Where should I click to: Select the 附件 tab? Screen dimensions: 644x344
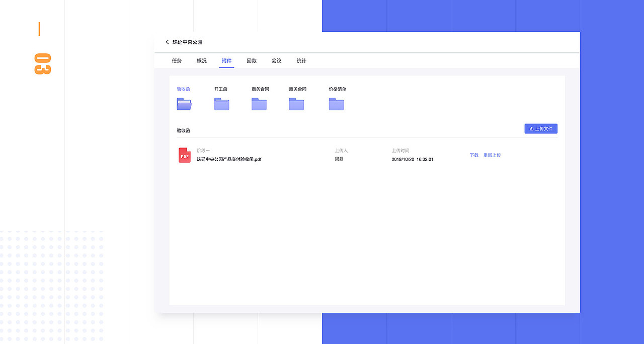(226, 61)
